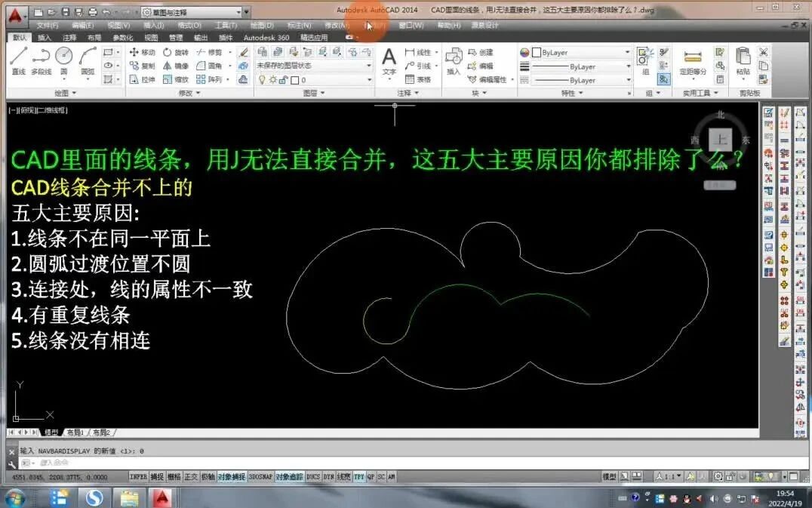Viewport: 812px width, 508px height.
Task: Expand the 图层 panel title arrow
Action: [x=323, y=93]
